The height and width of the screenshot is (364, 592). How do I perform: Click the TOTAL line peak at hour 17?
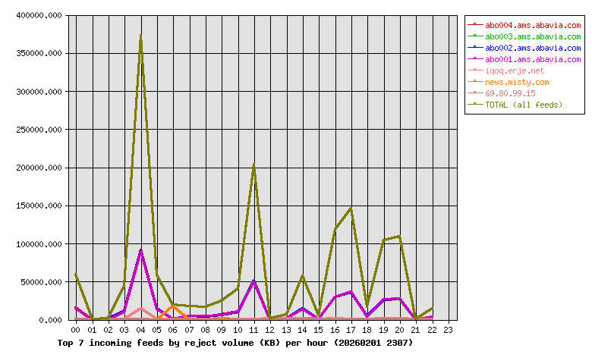pyautogui.click(x=351, y=209)
